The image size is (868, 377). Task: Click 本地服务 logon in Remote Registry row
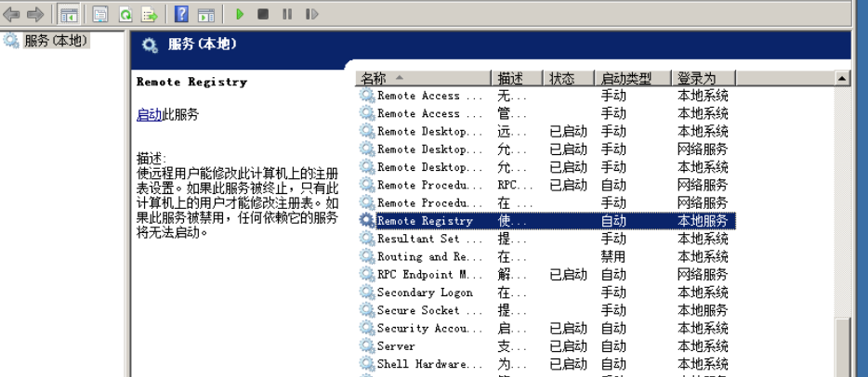tap(703, 221)
